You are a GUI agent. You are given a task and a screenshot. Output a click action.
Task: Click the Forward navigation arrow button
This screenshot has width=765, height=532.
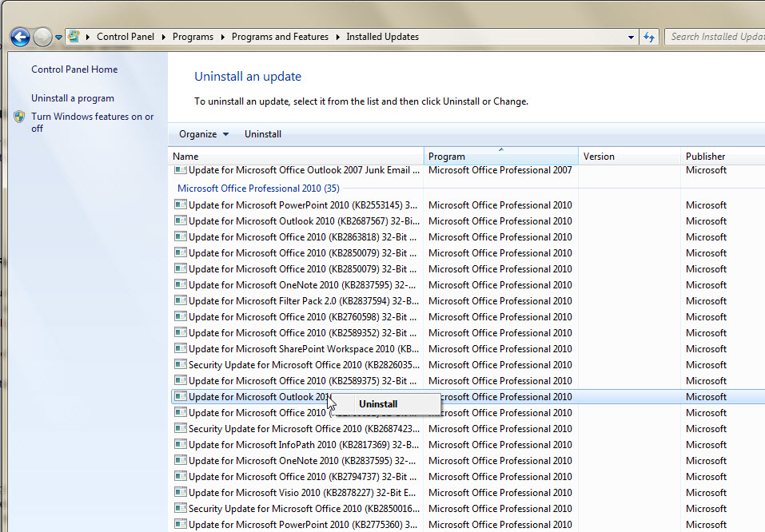43,37
